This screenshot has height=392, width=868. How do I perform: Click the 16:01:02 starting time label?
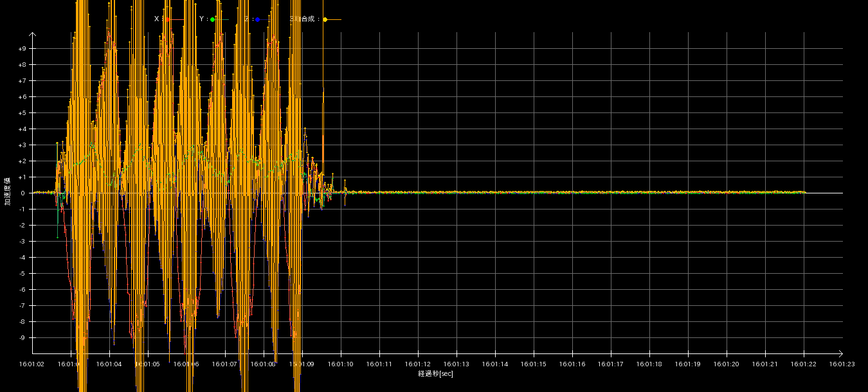(32, 364)
